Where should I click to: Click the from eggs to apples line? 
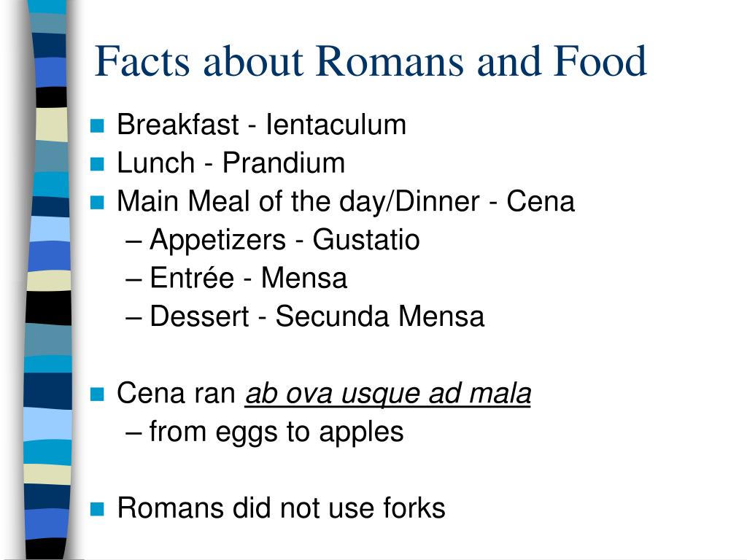pos(265,432)
